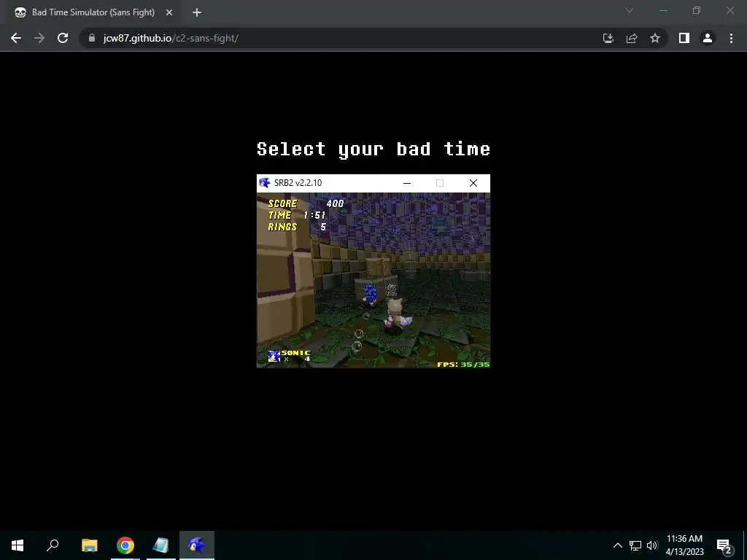Click the browser forward arrow

(39, 38)
